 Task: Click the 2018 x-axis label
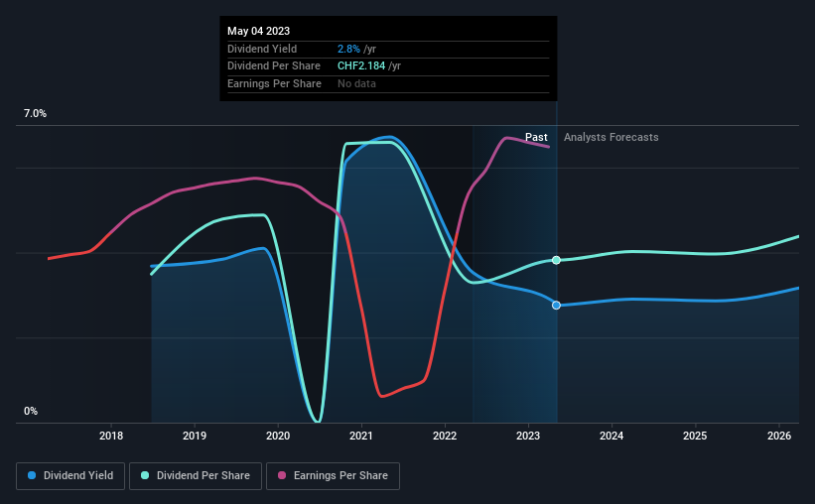[111, 436]
